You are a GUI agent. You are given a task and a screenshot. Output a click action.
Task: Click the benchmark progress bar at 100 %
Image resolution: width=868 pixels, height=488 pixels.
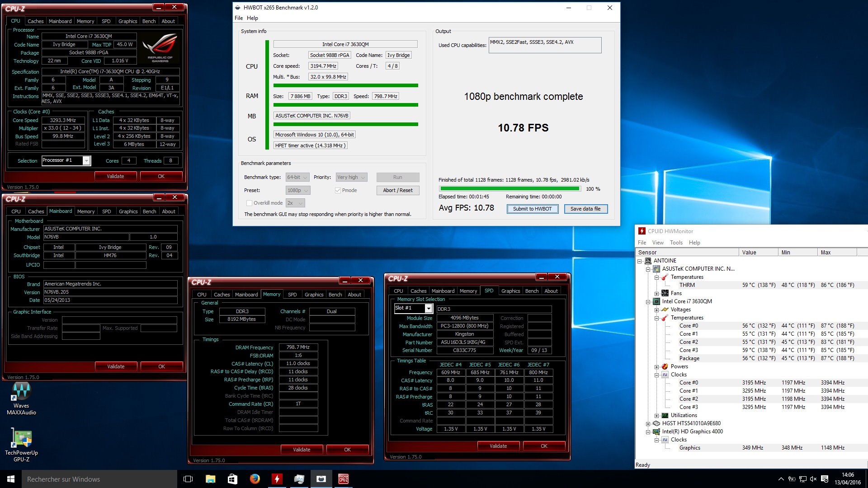click(510, 189)
